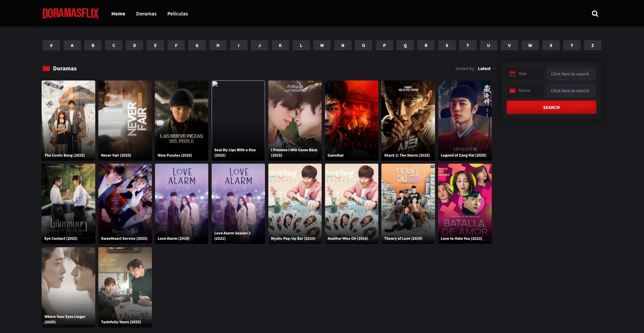Open the Cannibal poster
This screenshot has width=644, height=333.
(x=352, y=120)
